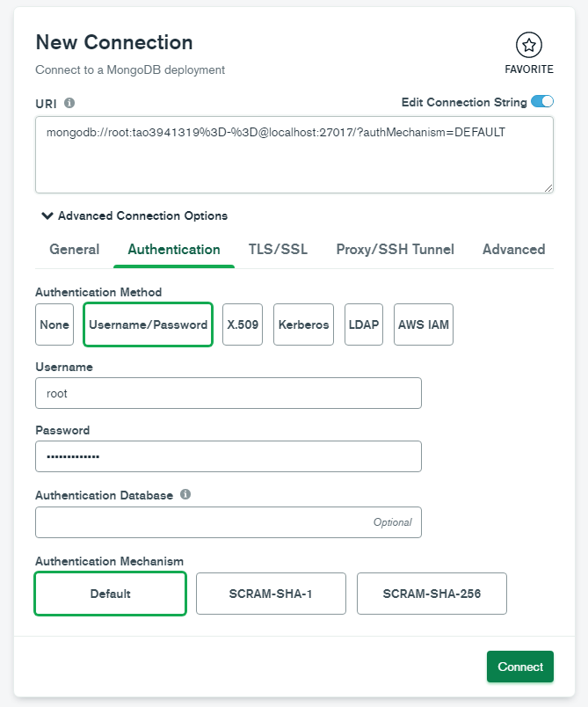Select Username/Password authentication method
Screen dimensions: 588x707
149,324
